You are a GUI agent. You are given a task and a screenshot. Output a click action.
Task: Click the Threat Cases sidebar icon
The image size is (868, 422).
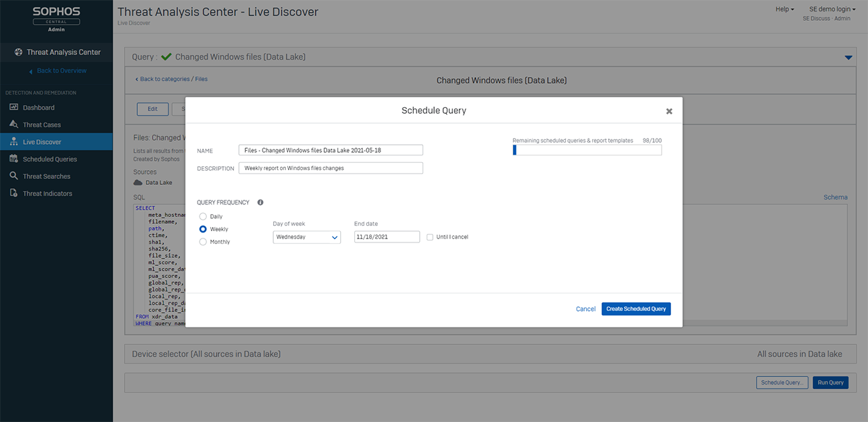point(13,125)
